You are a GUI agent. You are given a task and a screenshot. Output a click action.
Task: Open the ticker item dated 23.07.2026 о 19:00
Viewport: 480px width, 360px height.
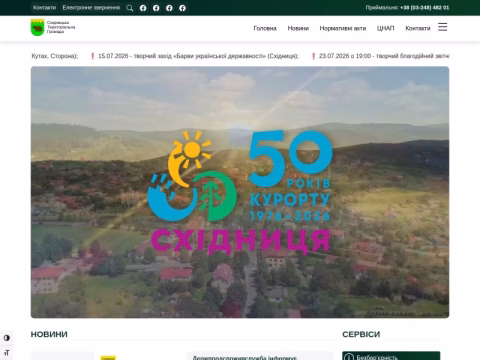[384, 56]
